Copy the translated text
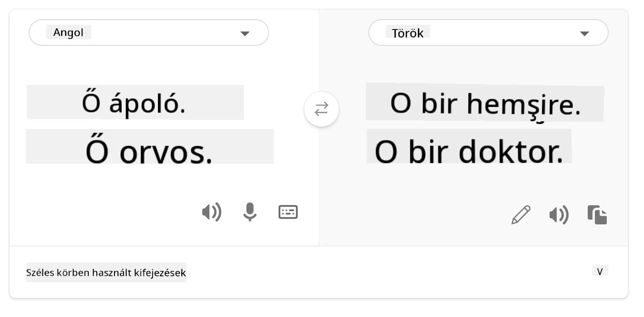Image resolution: width=644 pixels, height=317 pixels. 597,215
